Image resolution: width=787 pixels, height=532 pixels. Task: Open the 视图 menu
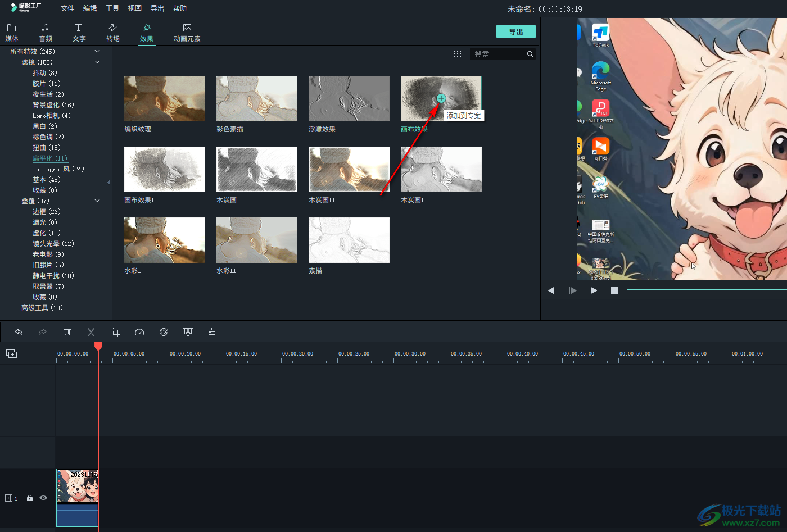135,8
